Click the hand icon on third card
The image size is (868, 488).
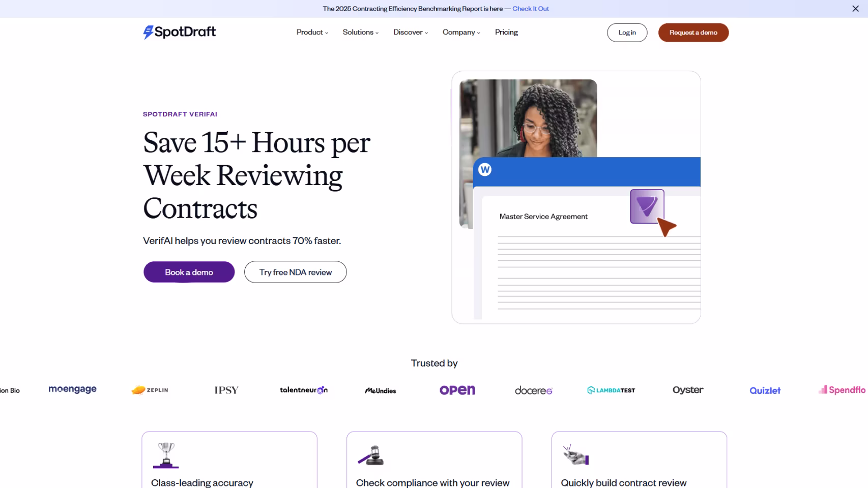(x=575, y=454)
